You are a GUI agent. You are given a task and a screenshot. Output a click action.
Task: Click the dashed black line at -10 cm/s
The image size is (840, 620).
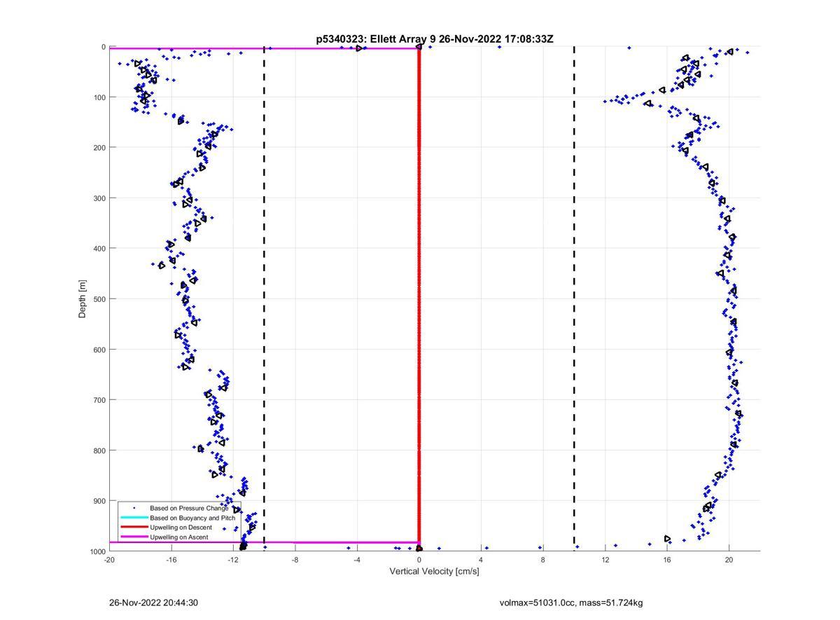[x=264, y=298]
